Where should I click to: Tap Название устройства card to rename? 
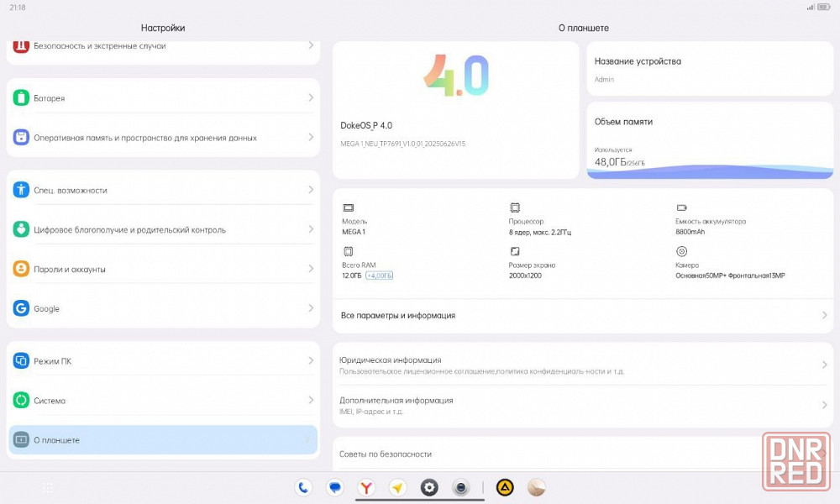[709, 69]
